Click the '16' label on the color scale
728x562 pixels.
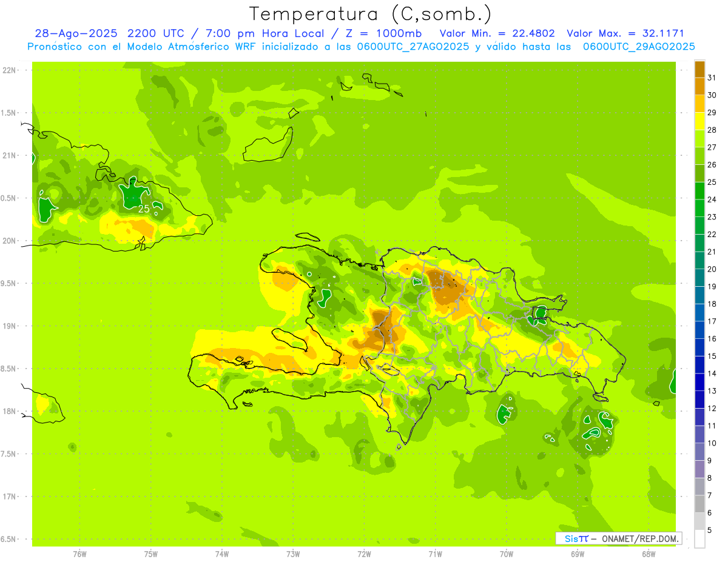coord(712,338)
